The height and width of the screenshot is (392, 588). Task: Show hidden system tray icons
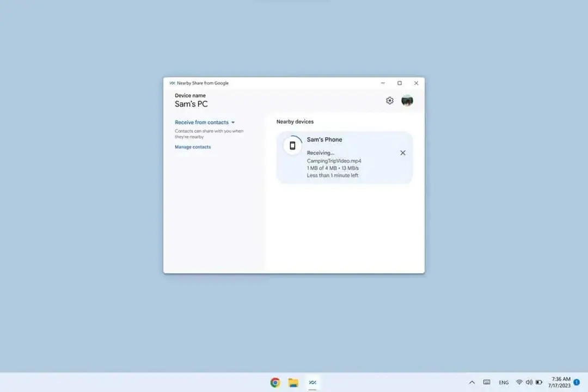coord(471,382)
